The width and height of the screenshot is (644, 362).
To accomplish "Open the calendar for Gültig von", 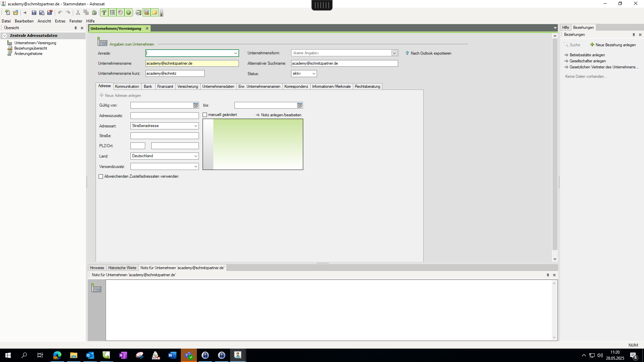I will (196, 105).
